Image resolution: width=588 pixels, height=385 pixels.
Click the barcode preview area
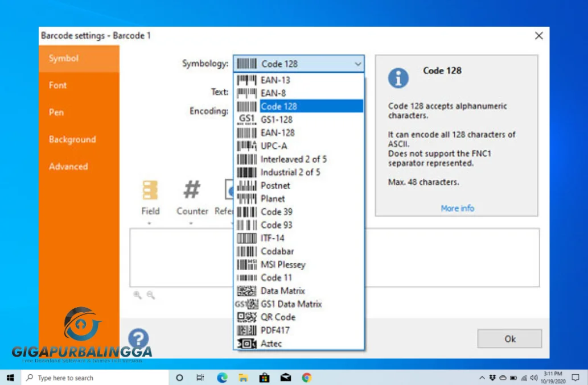[x=335, y=258]
